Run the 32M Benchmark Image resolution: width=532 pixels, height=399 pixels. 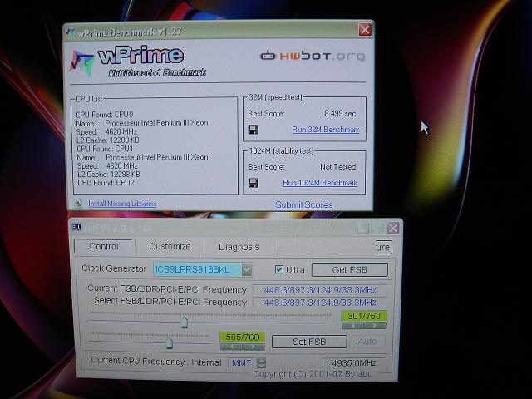[x=326, y=130]
